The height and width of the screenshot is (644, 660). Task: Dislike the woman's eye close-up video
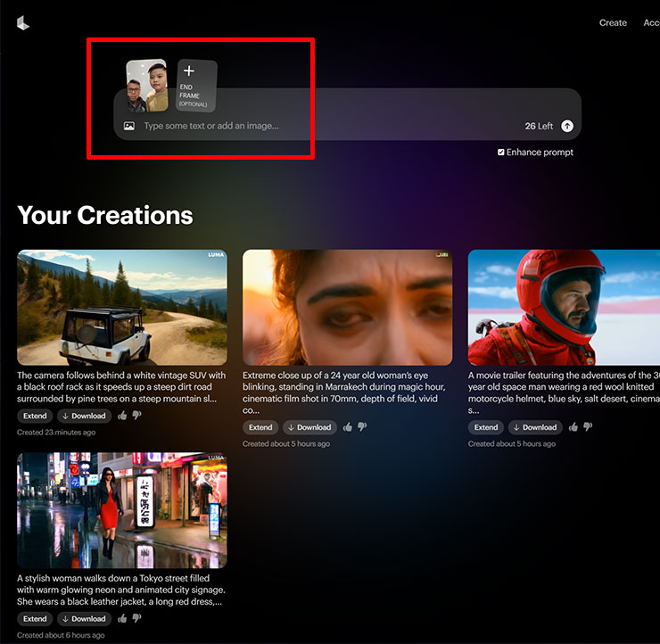pyautogui.click(x=362, y=427)
